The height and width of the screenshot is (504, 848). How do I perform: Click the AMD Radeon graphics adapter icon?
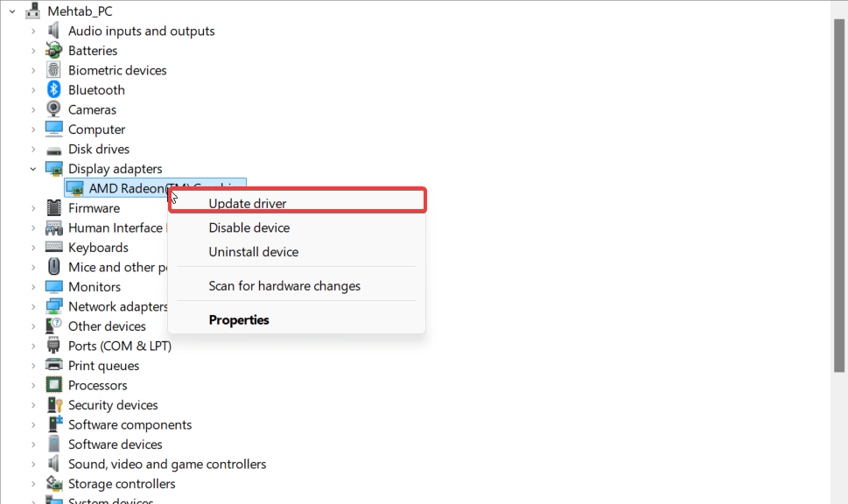pyautogui.click(x=74, y=188)
